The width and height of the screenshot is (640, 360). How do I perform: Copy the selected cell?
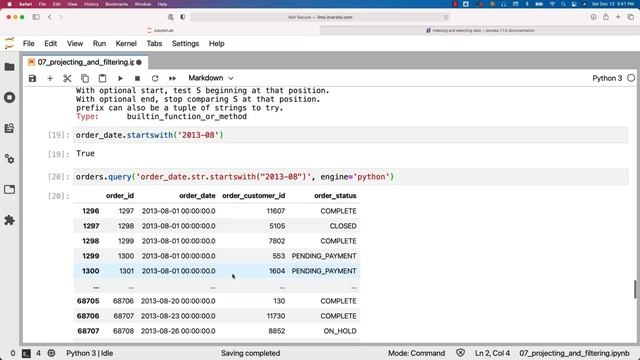click(x=85, y=78)
